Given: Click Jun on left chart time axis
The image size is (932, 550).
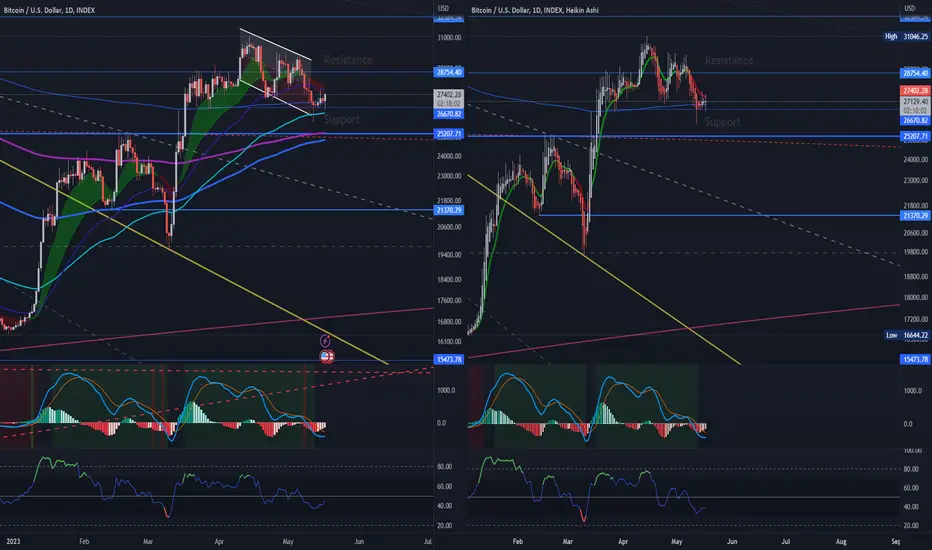Looking at the screenshot, I should [x=358, y=541].
